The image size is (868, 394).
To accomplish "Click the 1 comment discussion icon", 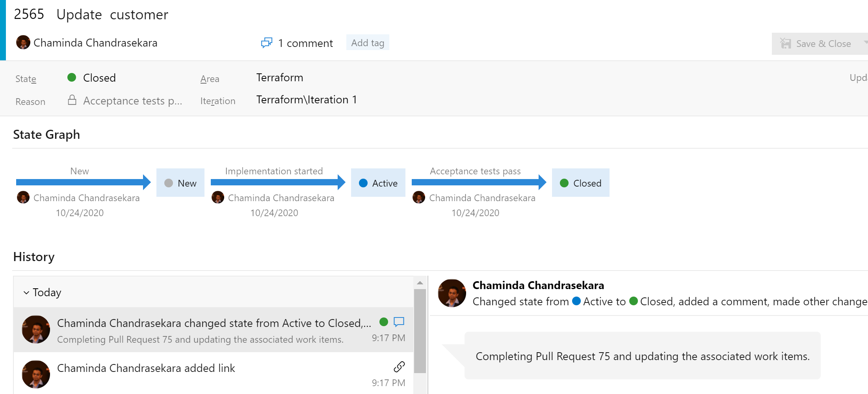I will (267, 43).
